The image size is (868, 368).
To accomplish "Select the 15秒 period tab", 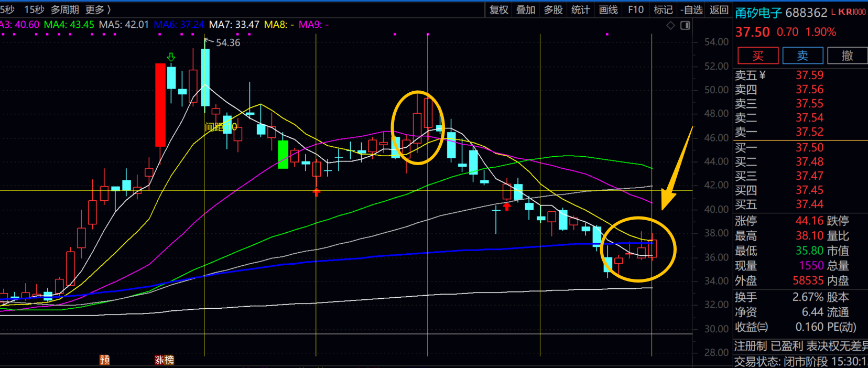I will click(x=34, y=9).
